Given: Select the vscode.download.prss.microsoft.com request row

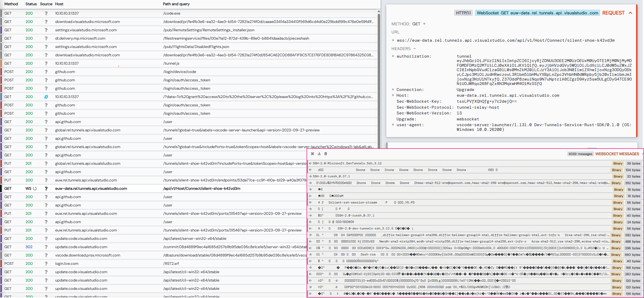Looking at the screenshot, I should pyautogui.click(x=154, y=255).
